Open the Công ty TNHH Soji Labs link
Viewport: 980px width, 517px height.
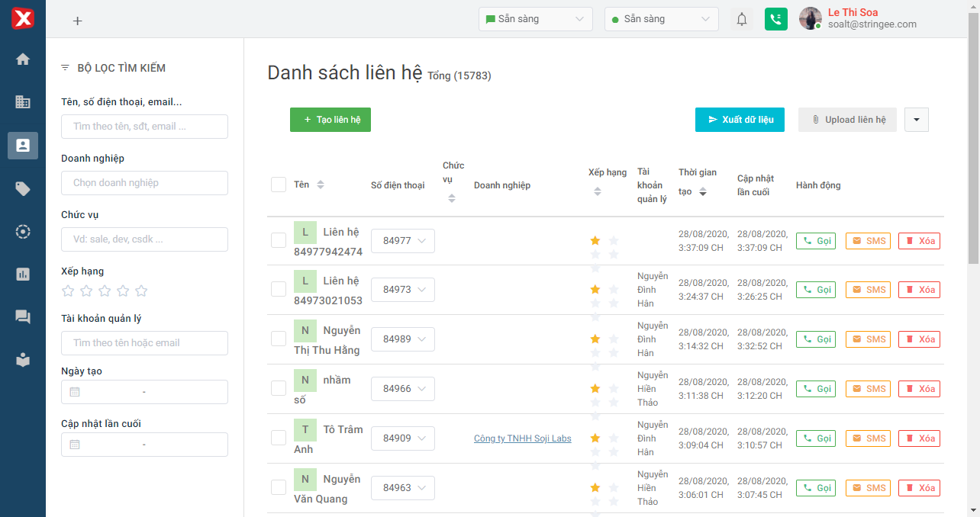pos(522,438)
